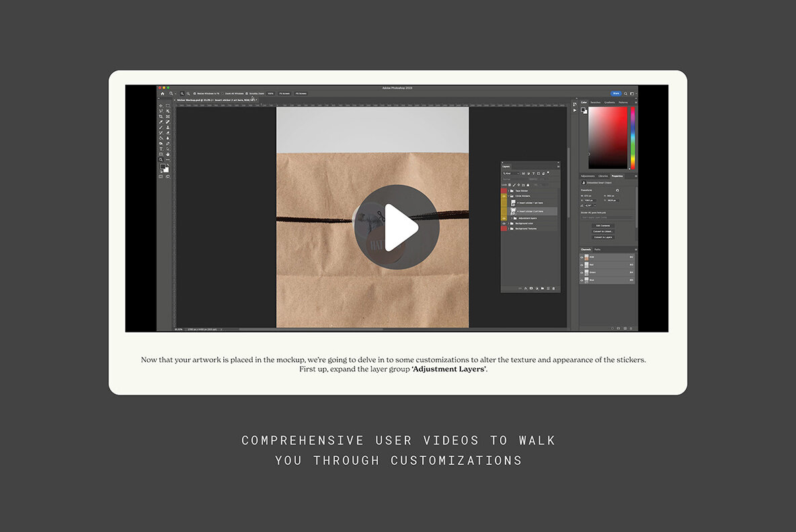Screen dimensions: 796x532
Task: Hide the RGB channel in the Channels panel
Action: tap(581, 258)
